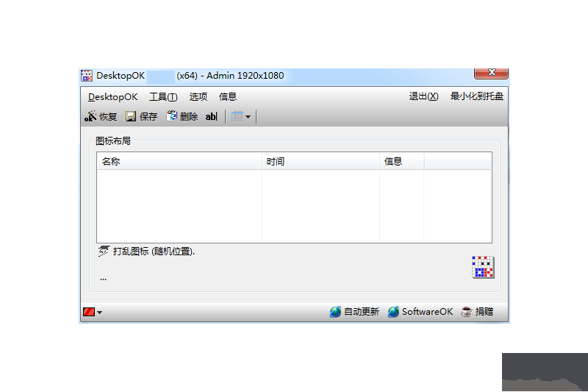Screen dimensions: 588x392
Task: Click the 保存 save layout button
Action: (141, 117)
